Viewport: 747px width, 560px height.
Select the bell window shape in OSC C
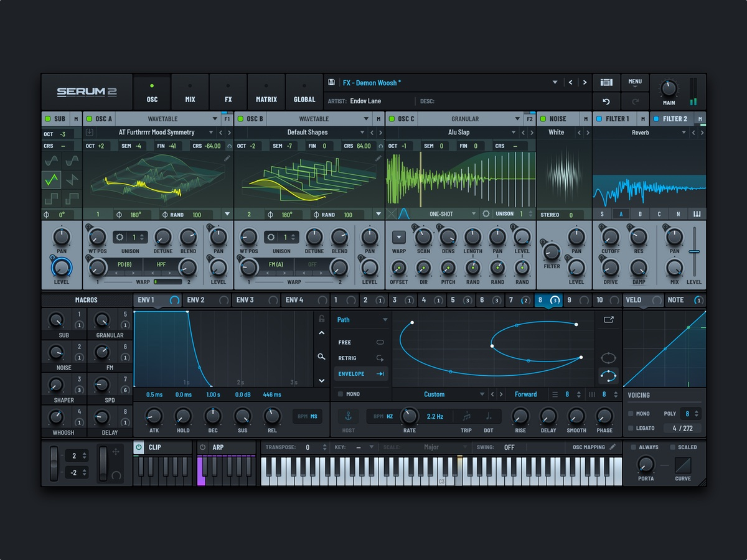click(x=404, y=213)
